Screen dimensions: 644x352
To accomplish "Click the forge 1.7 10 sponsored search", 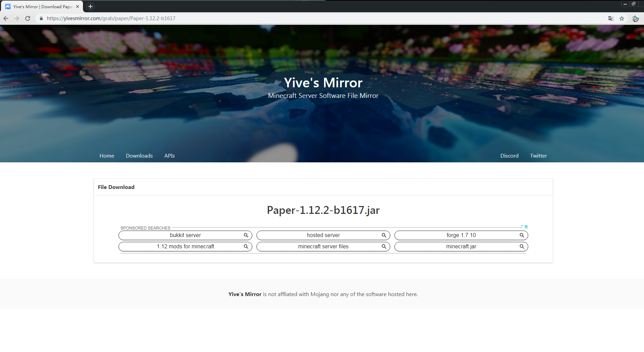I will tap(461, 235).
